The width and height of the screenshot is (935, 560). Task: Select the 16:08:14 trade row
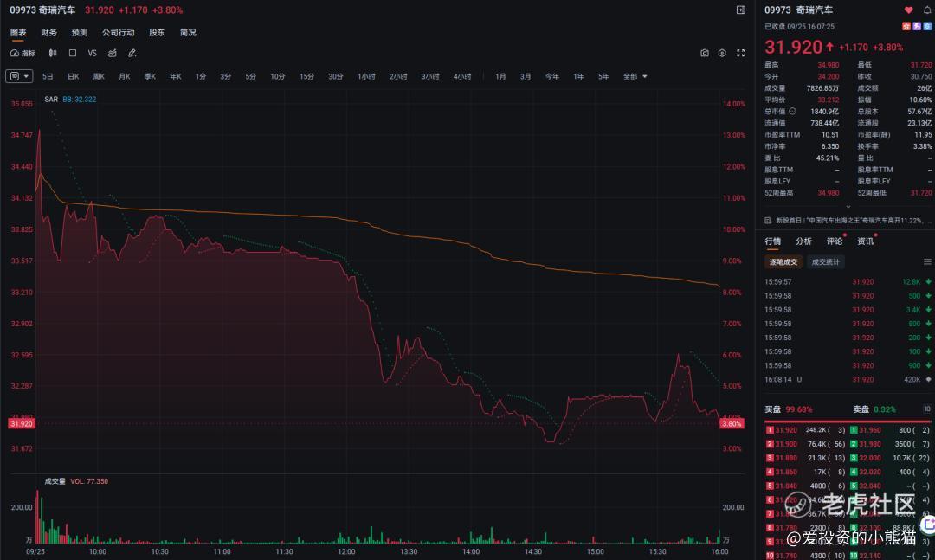tap(848, 379)
